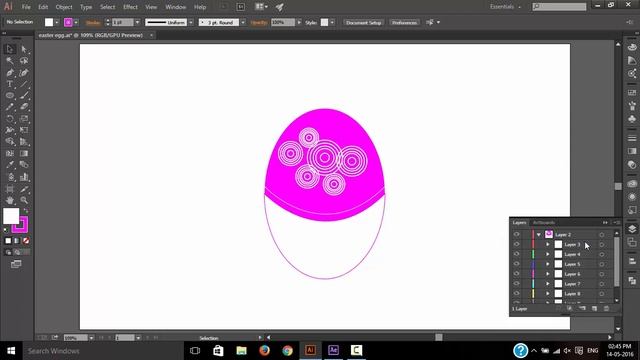Toggle visibility eye of Layer 2
Image resolution: width=640 pixels, height=360 pixels.
click(x=516, y=234)
